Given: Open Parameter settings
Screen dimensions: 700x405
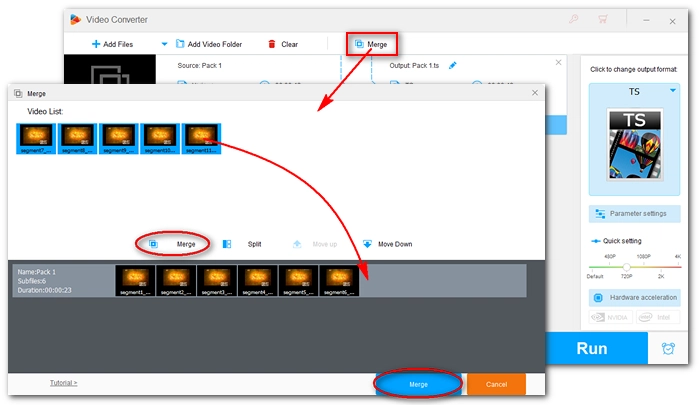Looking at the screenshot, I should [x=634, y=214].
